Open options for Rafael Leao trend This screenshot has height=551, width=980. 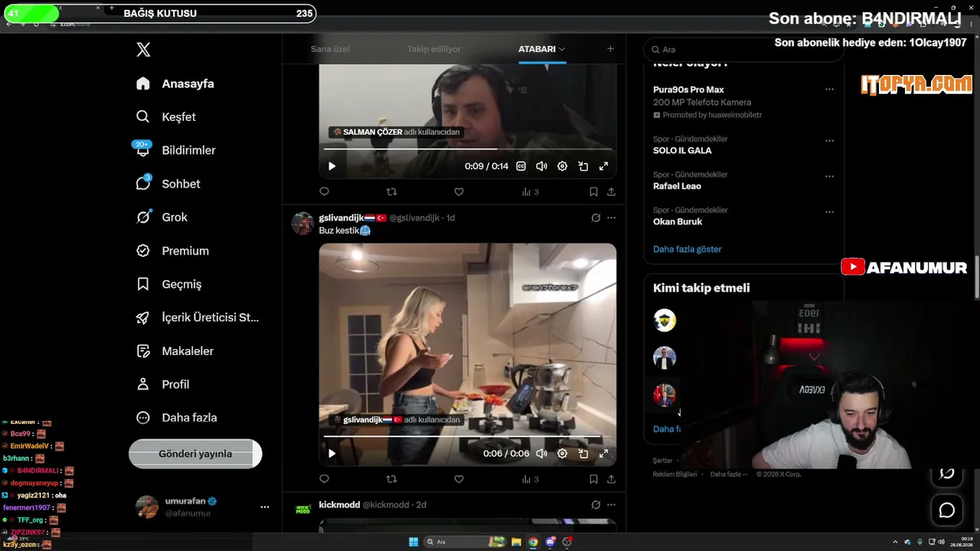tap(829, 176)
